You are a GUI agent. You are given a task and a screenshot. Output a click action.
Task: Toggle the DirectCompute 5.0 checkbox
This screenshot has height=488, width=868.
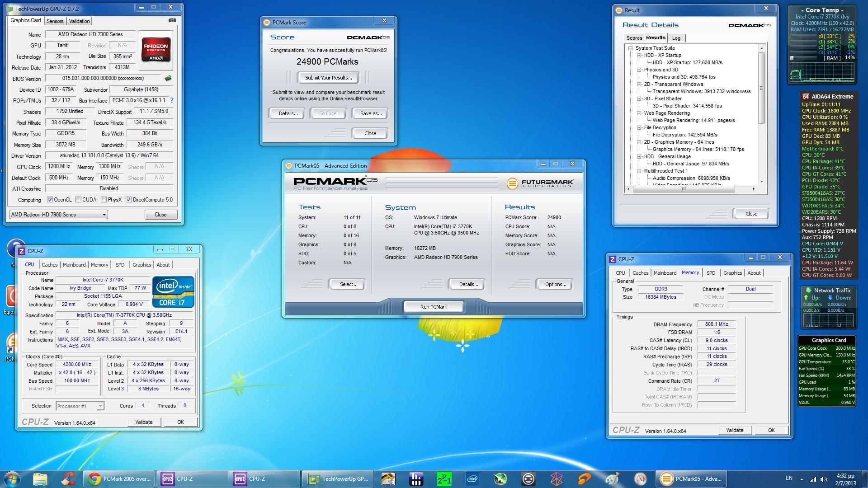[x=129, y=200]
